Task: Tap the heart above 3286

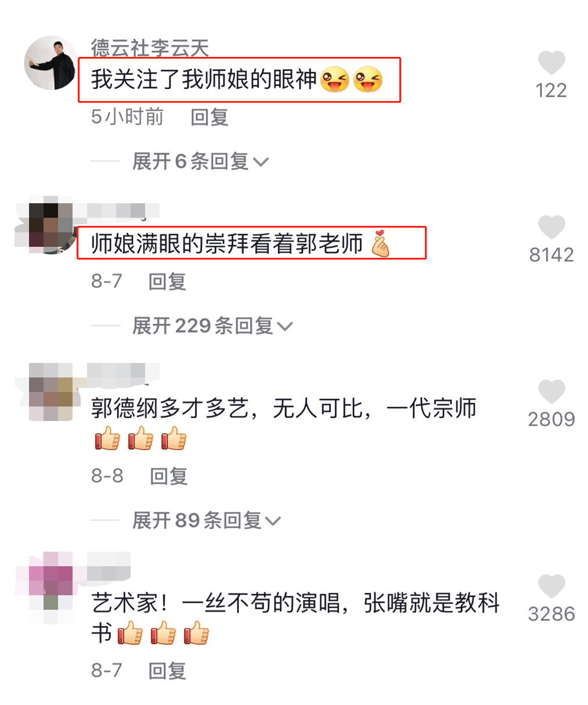Action: click(551, 587)
